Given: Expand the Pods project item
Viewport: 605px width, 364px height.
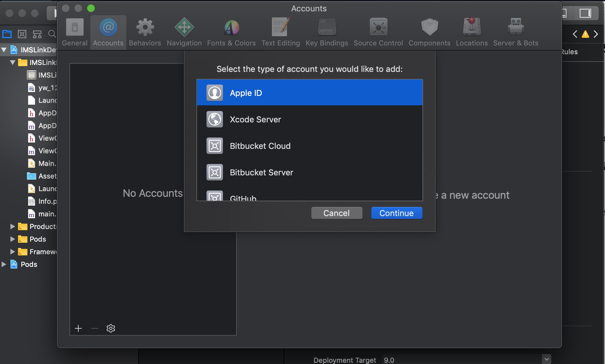Looking at the screenshot, I should (x=4, y=264).
